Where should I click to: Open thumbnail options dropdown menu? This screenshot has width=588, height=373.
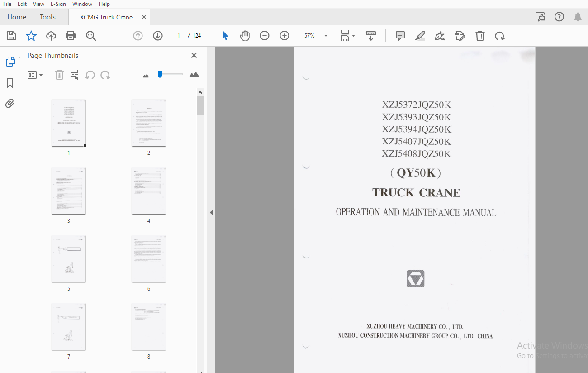tap(35, 75)
